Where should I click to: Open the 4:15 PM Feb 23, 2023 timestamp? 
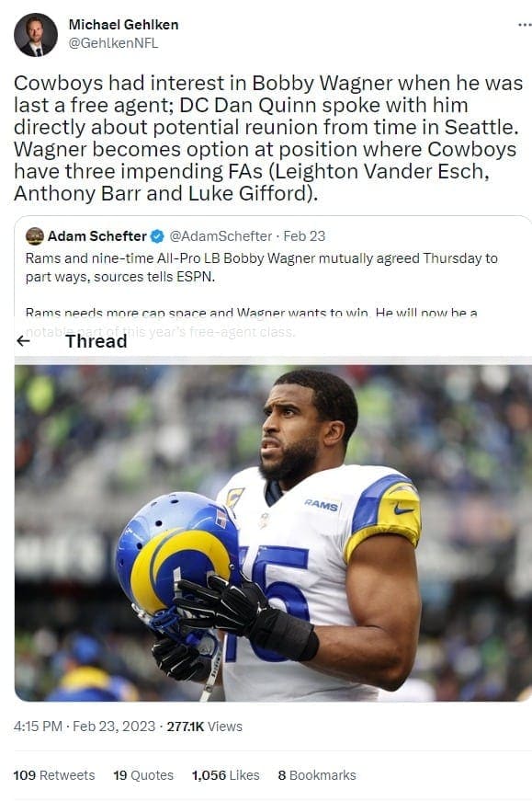click(85, 726)
